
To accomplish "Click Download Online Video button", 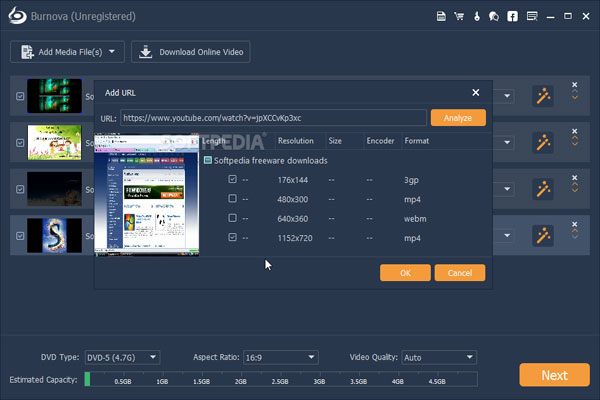I will coord(191,52).
